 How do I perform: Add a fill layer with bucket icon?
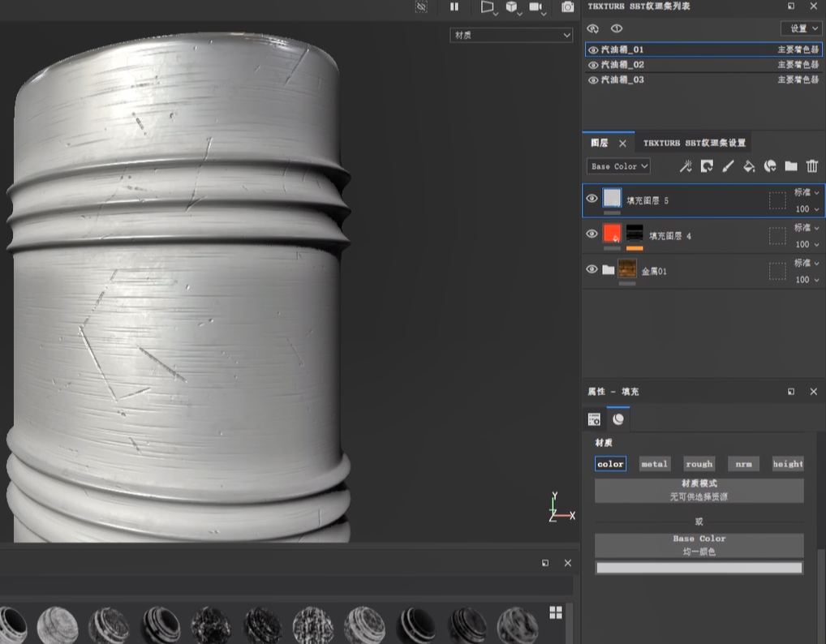click(x=749, y=166)
